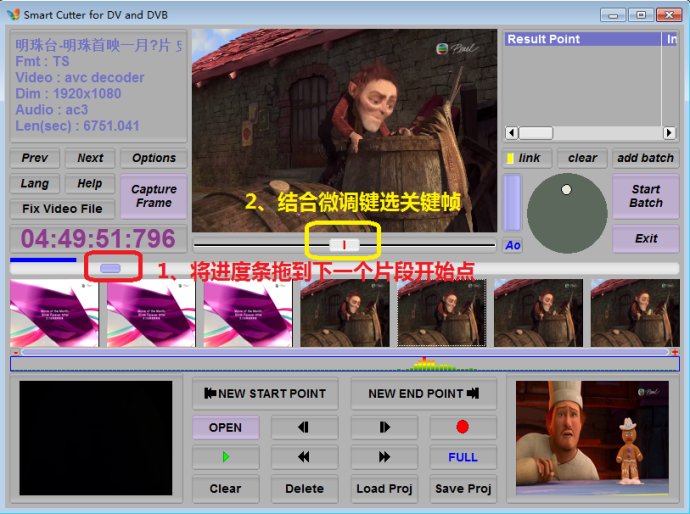Open the Lang language selector
The image size is (690, 514).
click(34, 184)
